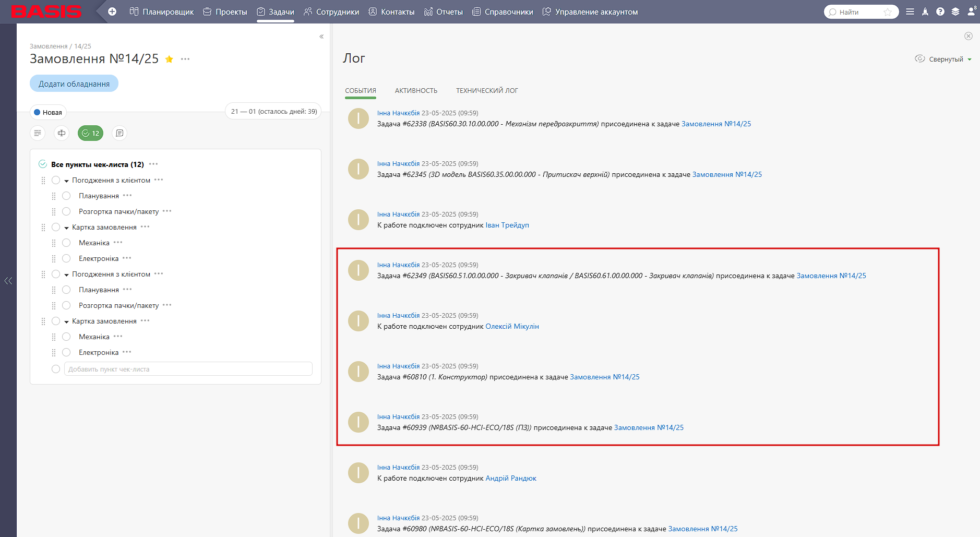Open the Сотрудники menu item

coord(331,11)
